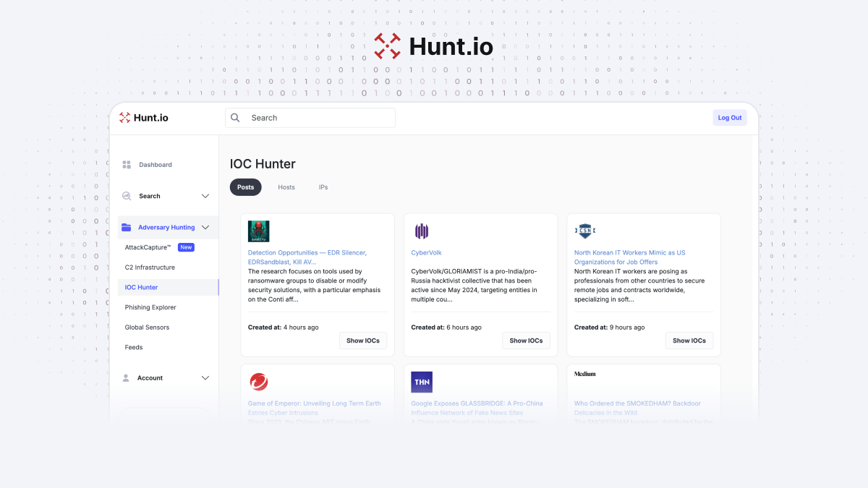Click the Trend Micro logo on the Earth card

point(259,381)
